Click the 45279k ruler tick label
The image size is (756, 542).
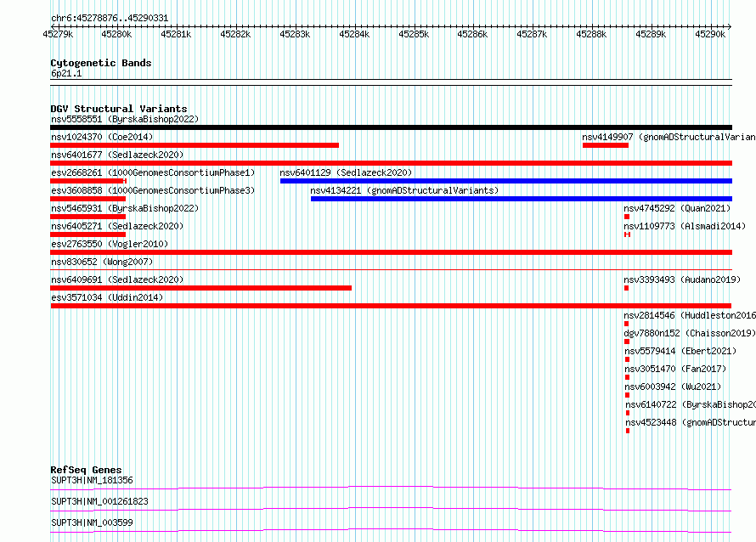pyautogui.click(x=58, y=34)
